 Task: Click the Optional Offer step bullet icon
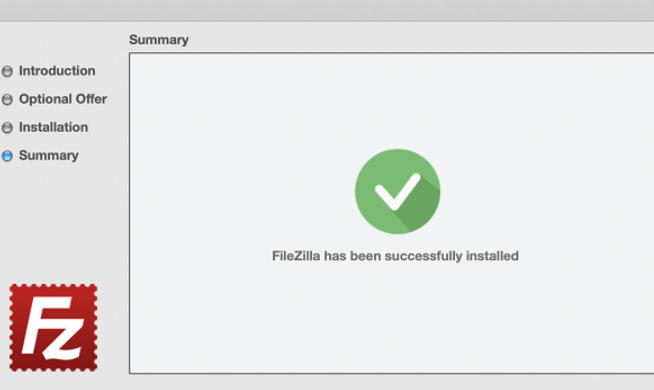click(7, 99)
